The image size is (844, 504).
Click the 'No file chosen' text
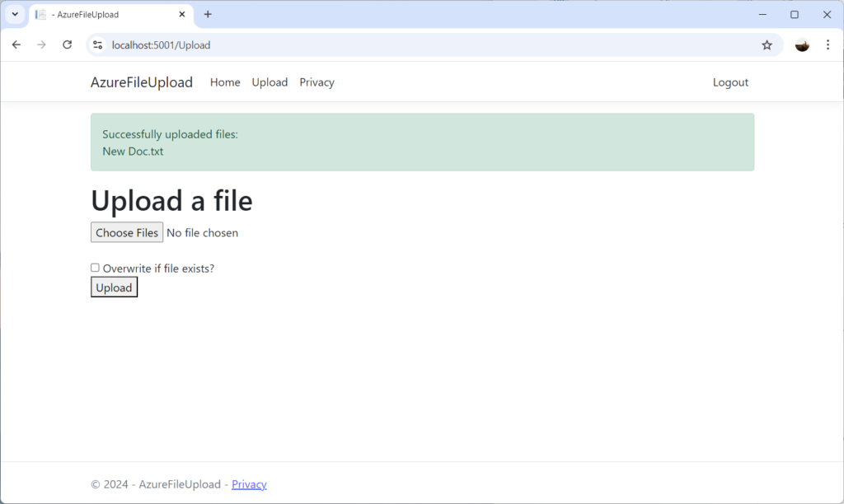pos(203,233)
